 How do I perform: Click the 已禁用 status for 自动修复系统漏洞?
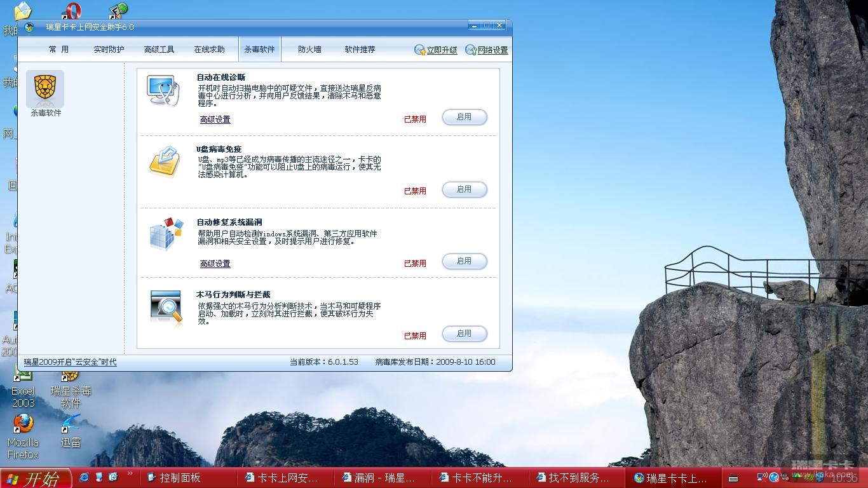tap(415, 263)
